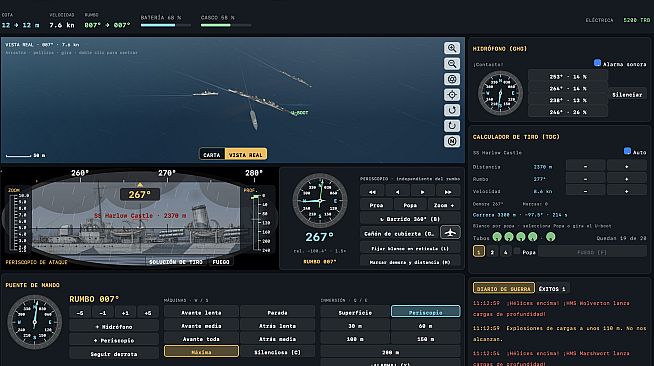The height and width of the screenshot is (366, 654).
Task: Toggle the Alarma sonora checkbox
Action: pyautogui.click(x=597, y=63)
